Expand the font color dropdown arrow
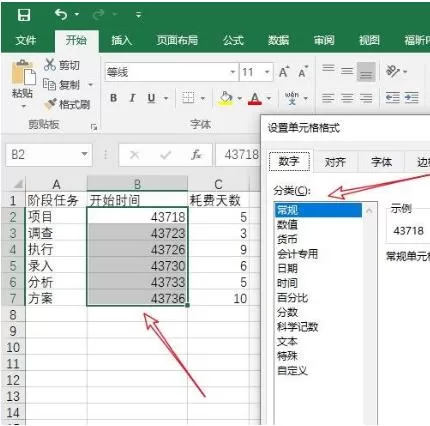This screenshot has width=430, height=426. click(269, 98)
